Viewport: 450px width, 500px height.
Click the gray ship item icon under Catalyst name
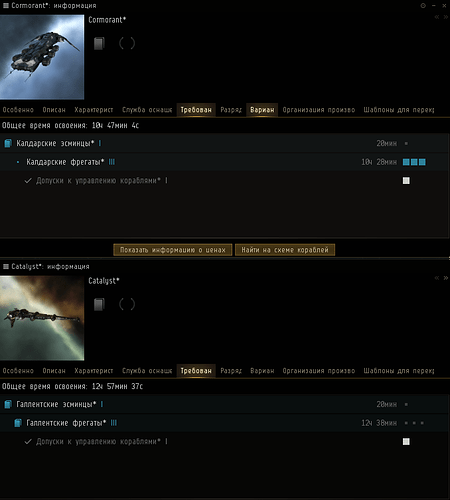click(x=99, y=304)
